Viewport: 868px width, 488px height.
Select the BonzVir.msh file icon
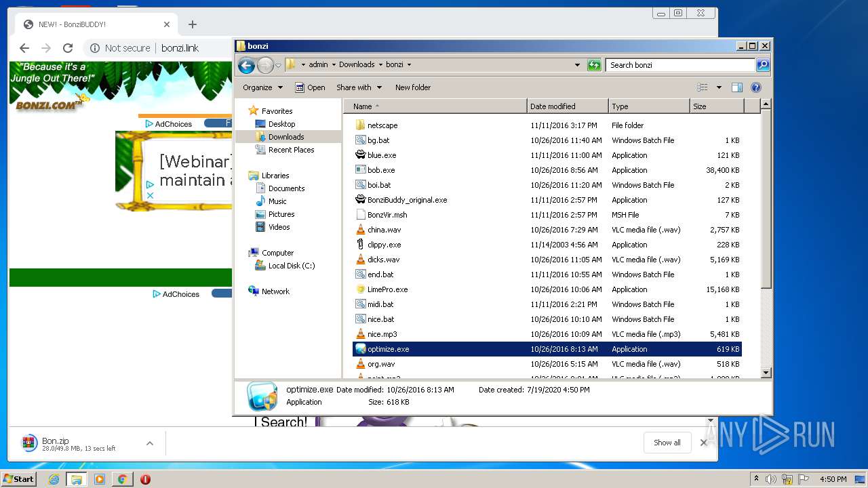click(361, 215)
